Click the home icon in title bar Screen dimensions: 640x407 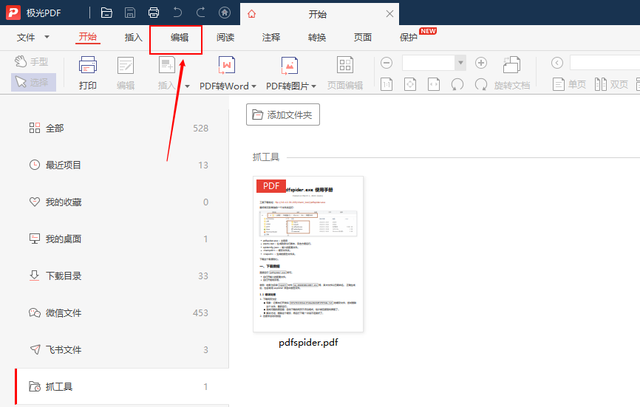[224, 13]
